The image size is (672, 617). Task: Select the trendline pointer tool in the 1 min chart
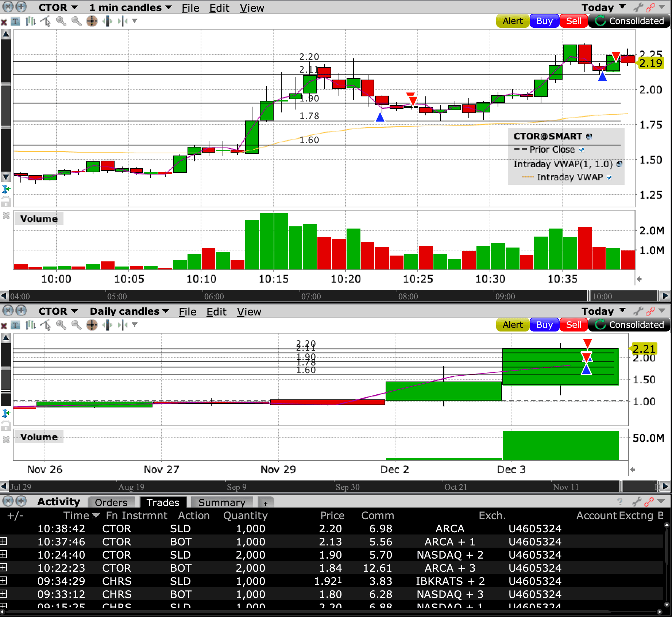click(x=46, y=22)
